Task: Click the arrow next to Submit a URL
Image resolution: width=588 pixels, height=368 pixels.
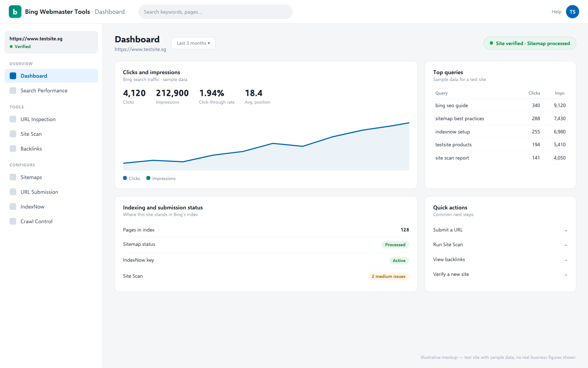Action: [565, 230]
